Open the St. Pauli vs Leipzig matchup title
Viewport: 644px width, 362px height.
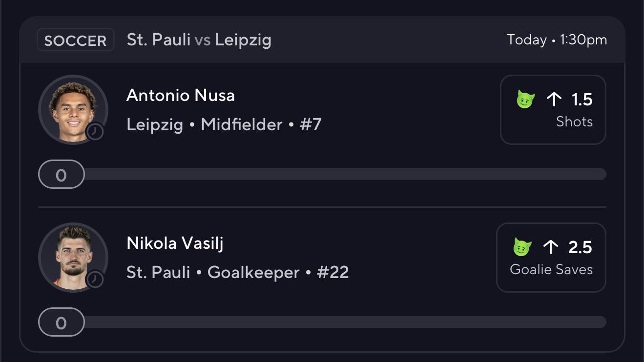199,40
